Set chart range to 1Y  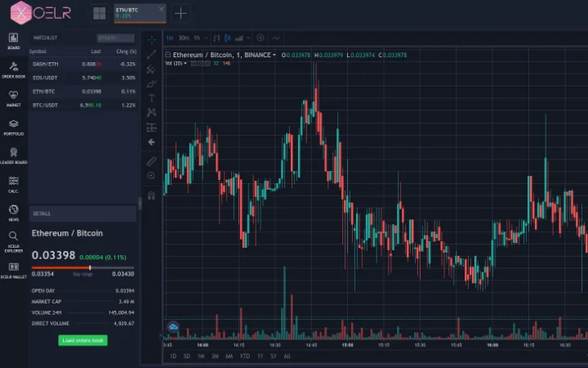(261, 356)
